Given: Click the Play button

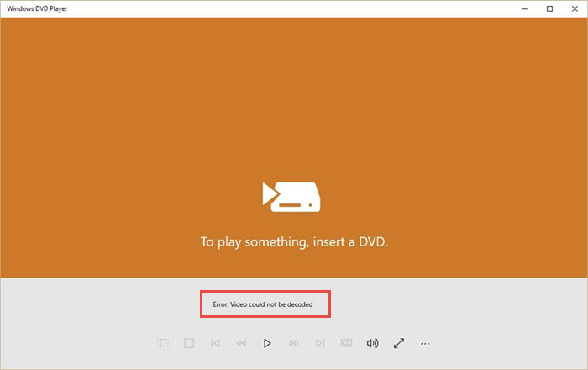Looking at the screenshot, I should coord(267,343).
